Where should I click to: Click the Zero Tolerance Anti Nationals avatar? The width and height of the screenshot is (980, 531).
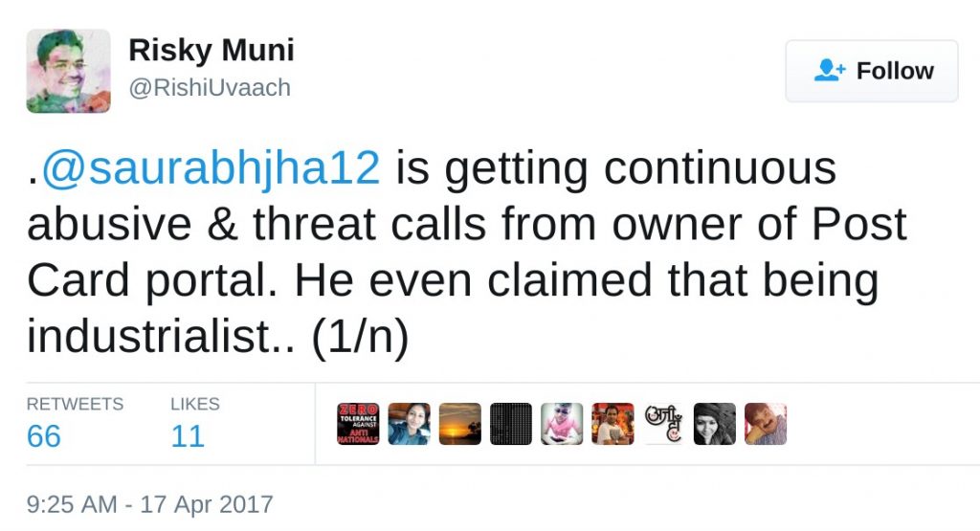pyautogui.click(x=359, y=424)
